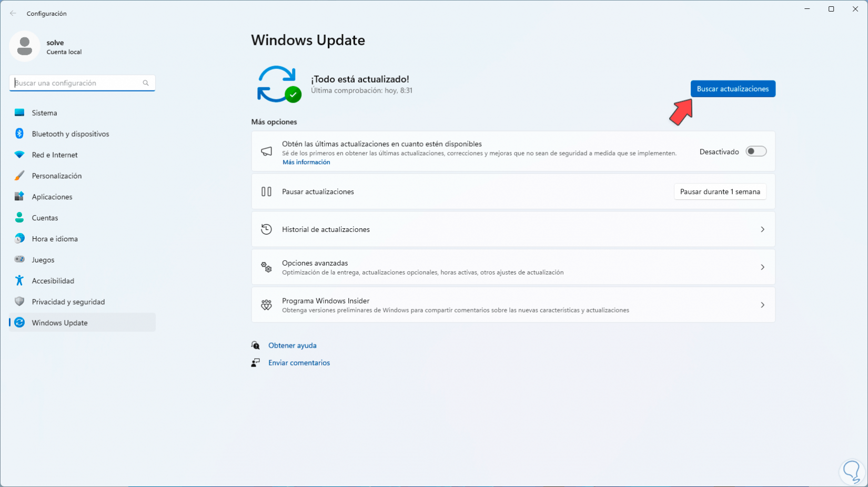The image size is (868, 487).
Task: Click the solve account name
Action: [55, 43]
